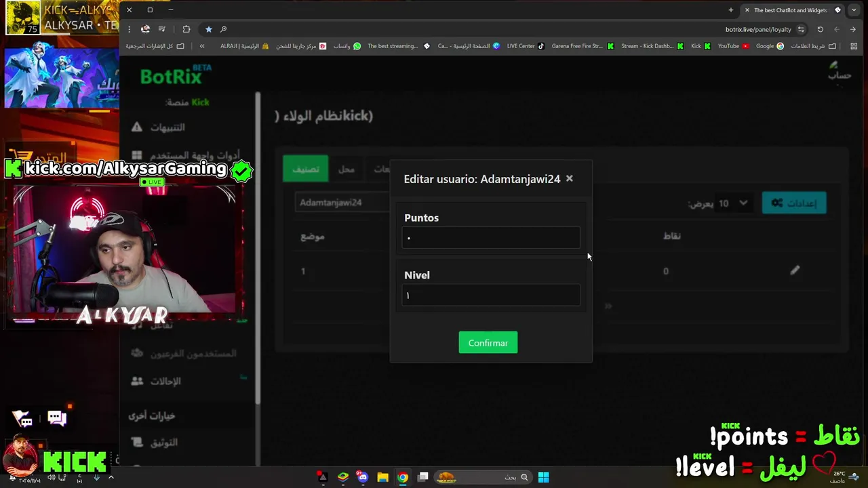Open the blue settings button with gears

(x=794, y=203)
